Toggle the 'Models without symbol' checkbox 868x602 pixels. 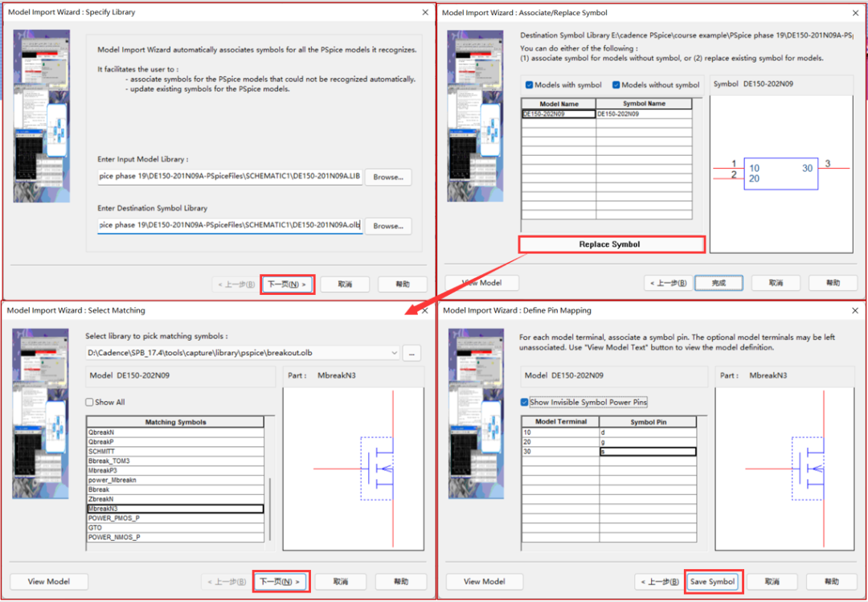[x=616, y=85]
